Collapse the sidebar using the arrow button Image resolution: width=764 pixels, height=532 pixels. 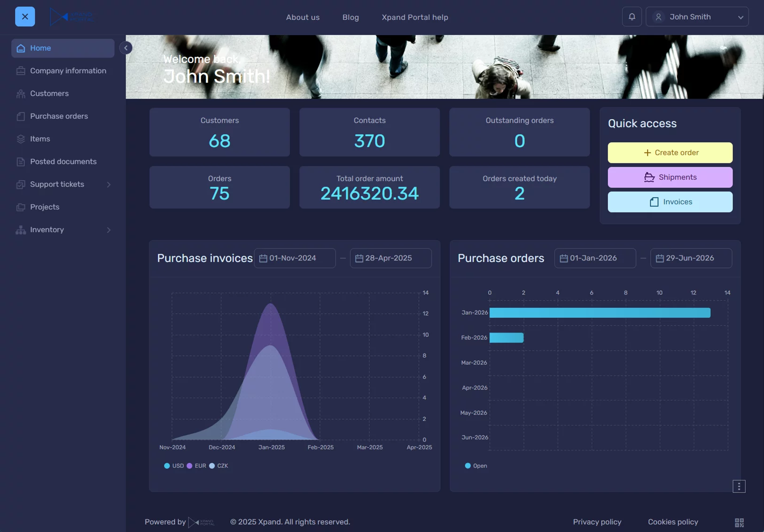(x=125, y=48)
